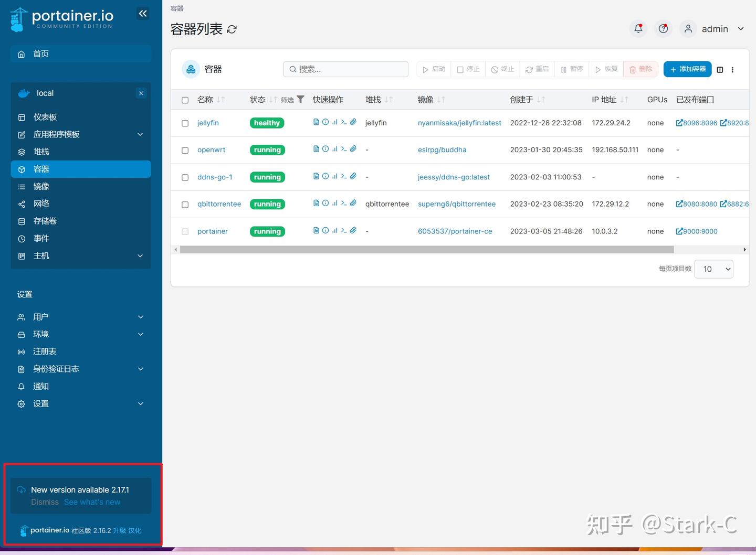Open the notifications bell icon
This screenshot has height=555, width=756.
coord(638,28)
